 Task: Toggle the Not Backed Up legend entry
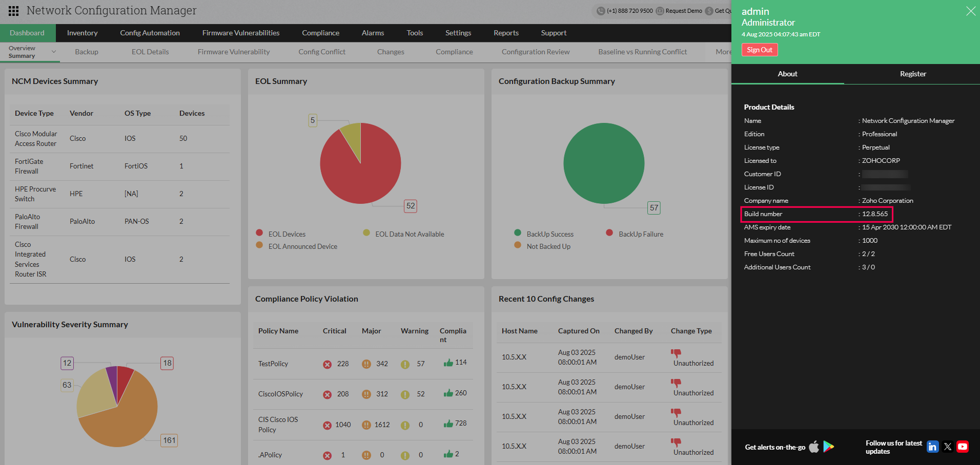[x=543, y=246]
